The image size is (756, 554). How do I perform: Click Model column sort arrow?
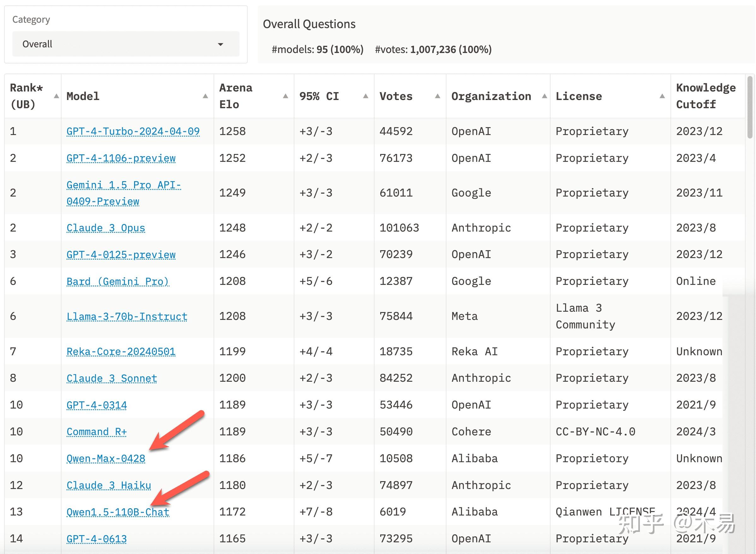click(x=205, y=96)
